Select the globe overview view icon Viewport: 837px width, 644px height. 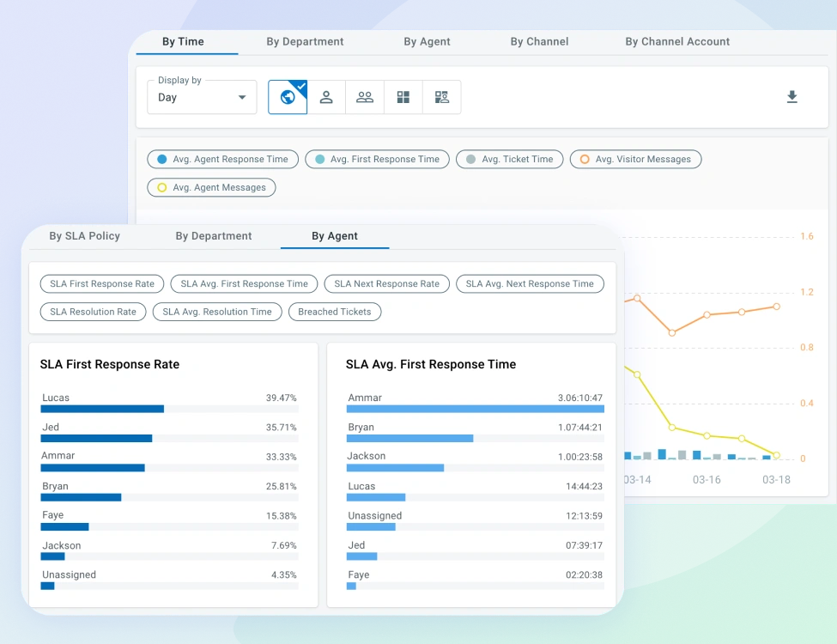point(287,96)
